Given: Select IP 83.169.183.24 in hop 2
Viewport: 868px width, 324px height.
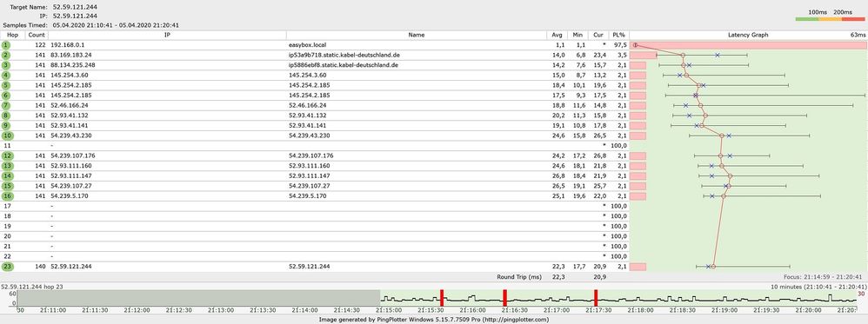Looking at the screenshot, I should [x=70, y=56].
